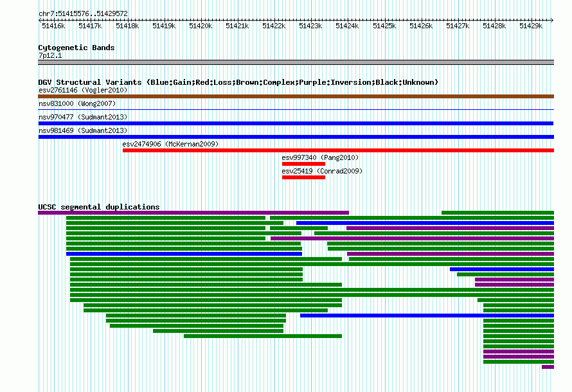The width and height of the screenshot is (572, 392).
Task: Select the brown esv2761146 complex variant bar
Action: pos(296,96)
